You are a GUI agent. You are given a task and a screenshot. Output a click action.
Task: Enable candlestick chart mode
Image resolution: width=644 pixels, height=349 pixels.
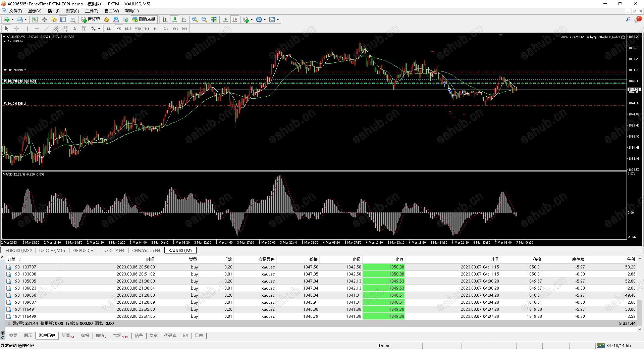coord(174,19)
